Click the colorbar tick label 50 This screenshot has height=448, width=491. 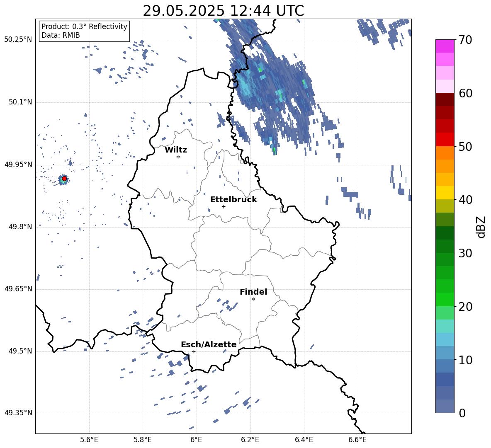pyautogui.click(x=465, y=147)
